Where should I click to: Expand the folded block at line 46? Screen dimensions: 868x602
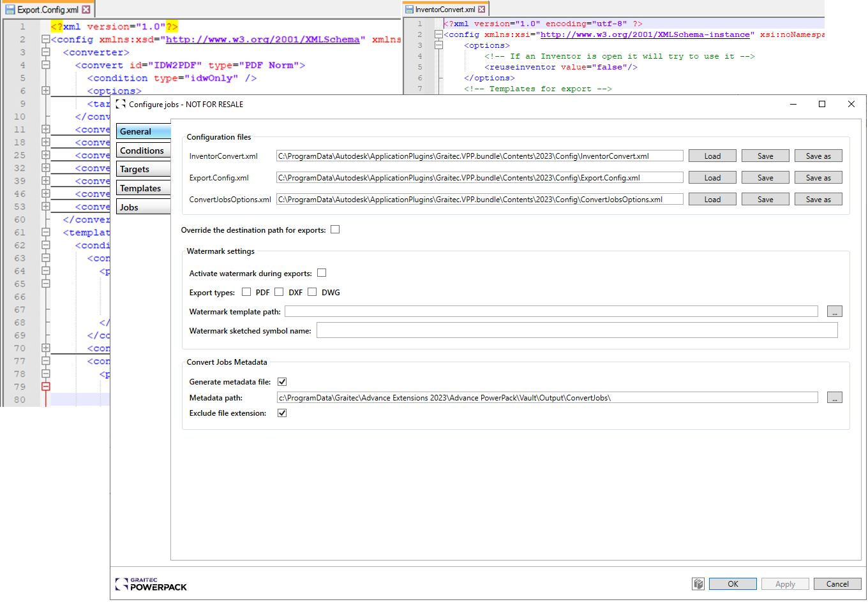pos(46,193)
